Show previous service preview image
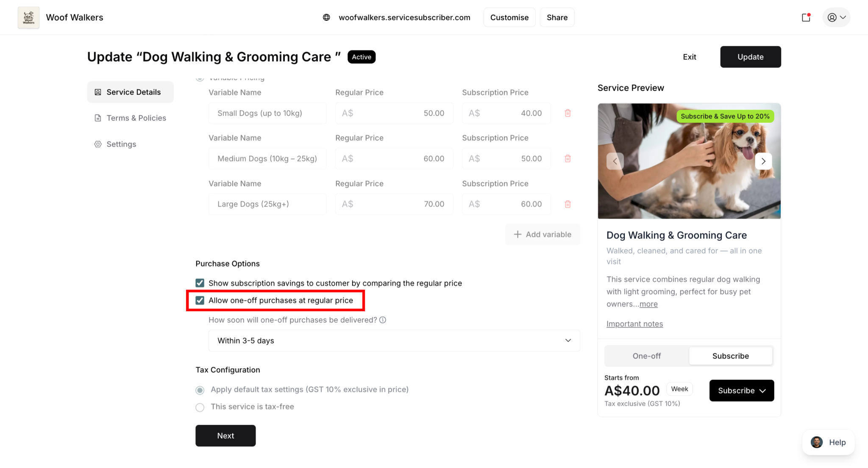This screenshot has width=868, height=468. pos(615,161)
